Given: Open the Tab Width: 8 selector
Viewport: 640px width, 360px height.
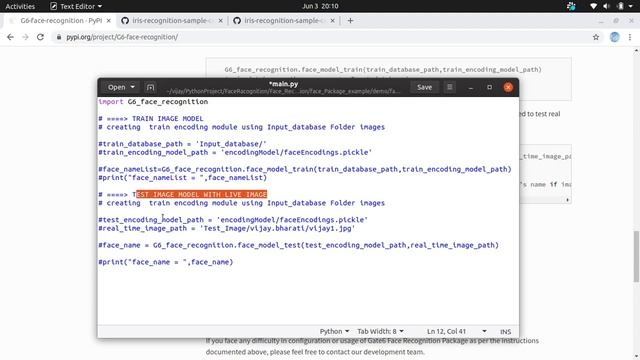Looking at the screenshot, I should (380, 331).
